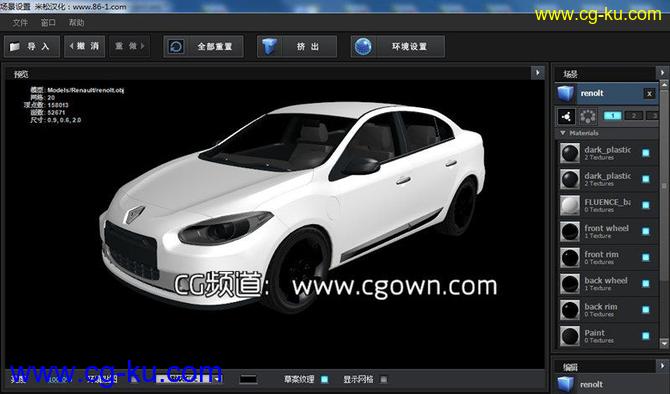Open the 窗口 menu
Viewport: 670px width, 394px height.
click(x=48, y=23)
